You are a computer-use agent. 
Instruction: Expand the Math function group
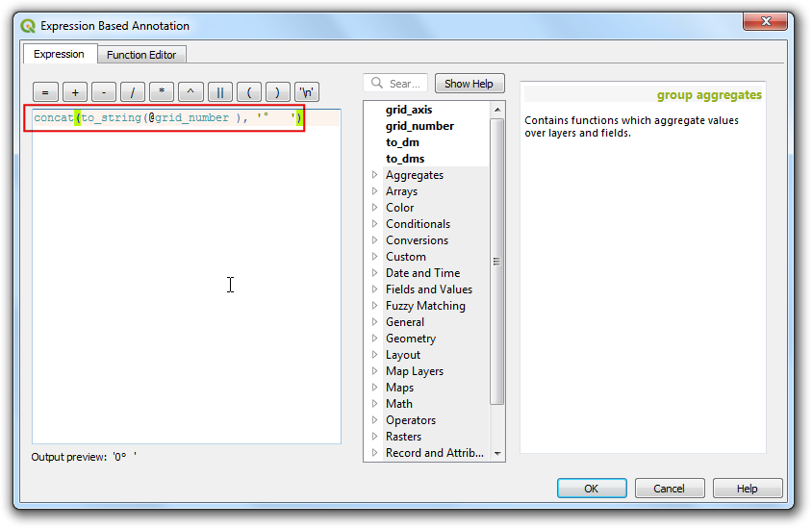pyautogui.click(x=374, y=404)
